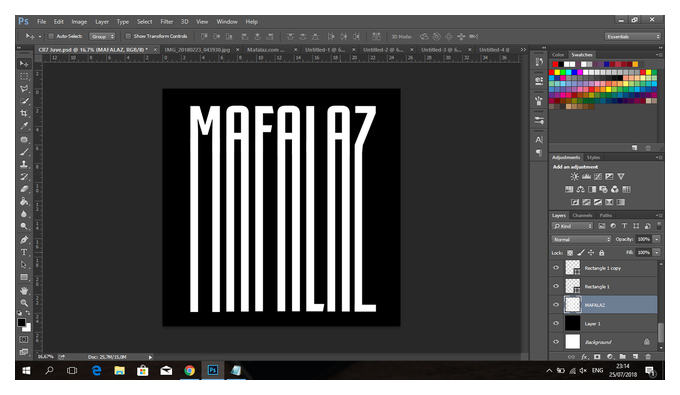Select the Spot Healing Brush tool
The image size is (680, 395).
click(24, 140)
